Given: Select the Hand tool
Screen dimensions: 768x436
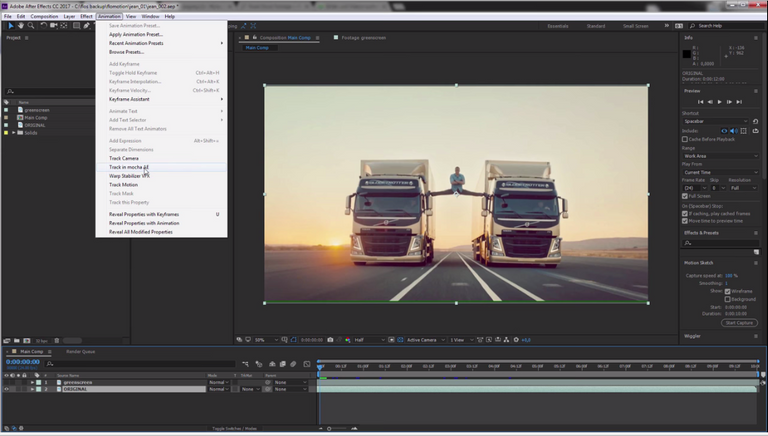Looking at the screenshot, I should [x=21, y=25].
